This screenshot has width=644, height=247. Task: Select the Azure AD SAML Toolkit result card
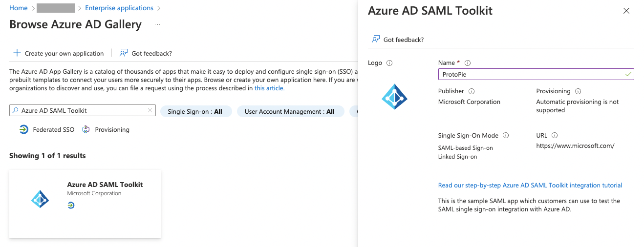[x=85, y=204]
